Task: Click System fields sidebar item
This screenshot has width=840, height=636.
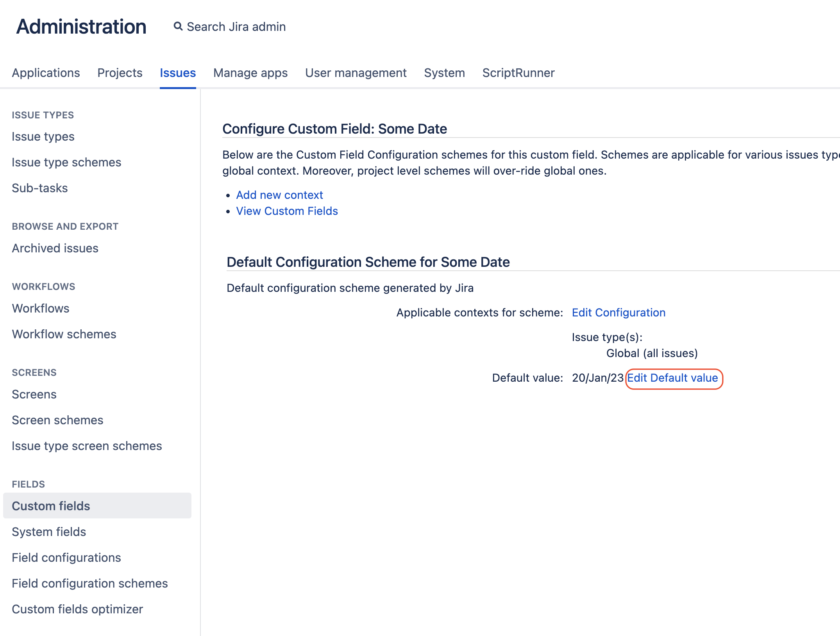Action: point(49,532)
